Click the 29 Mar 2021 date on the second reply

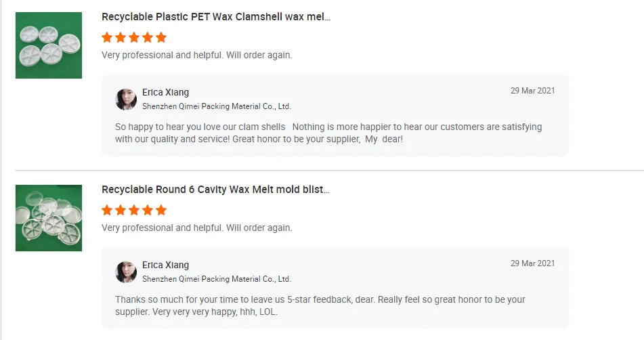pos(532,263)
